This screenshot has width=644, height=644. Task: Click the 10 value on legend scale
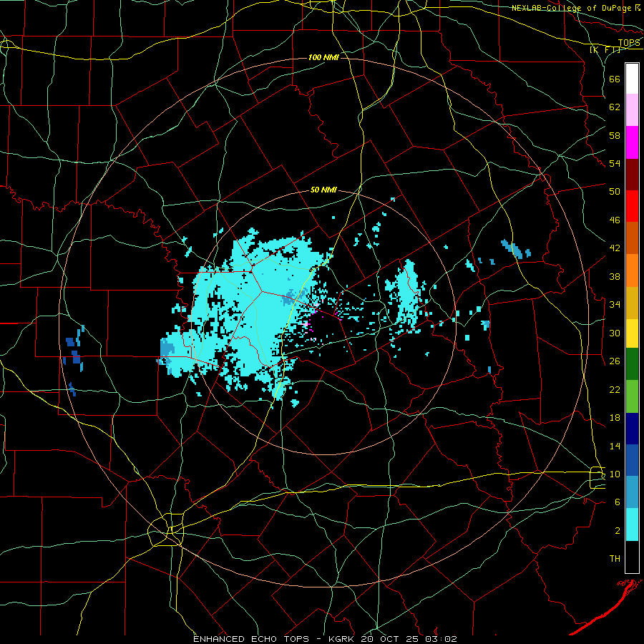(615, 474)
